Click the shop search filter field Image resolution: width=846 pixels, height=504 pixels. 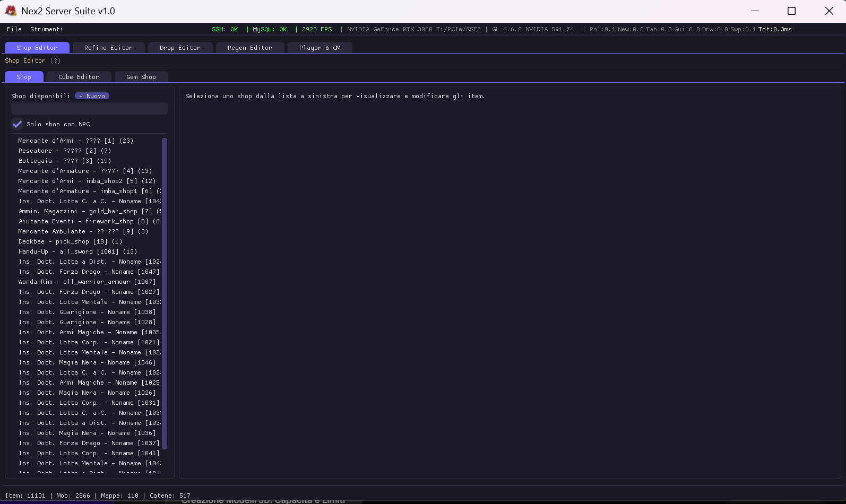(89, 109)
